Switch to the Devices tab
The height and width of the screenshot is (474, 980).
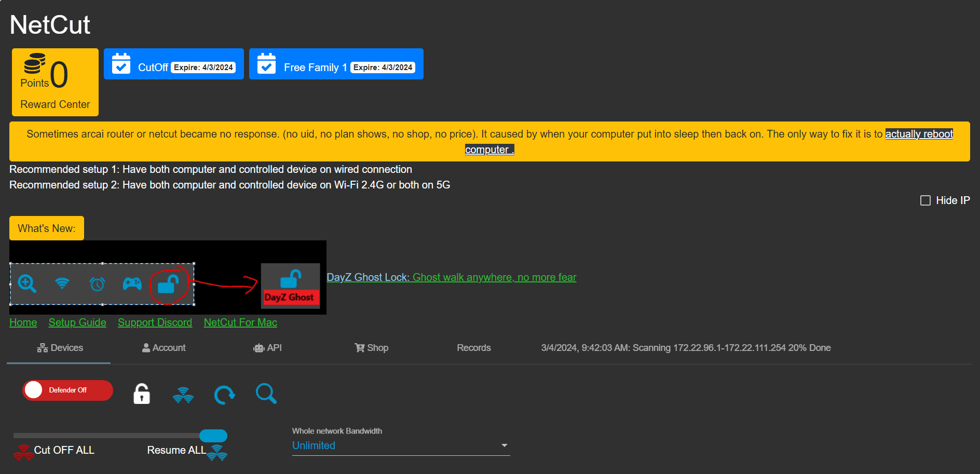coord(60,348)
